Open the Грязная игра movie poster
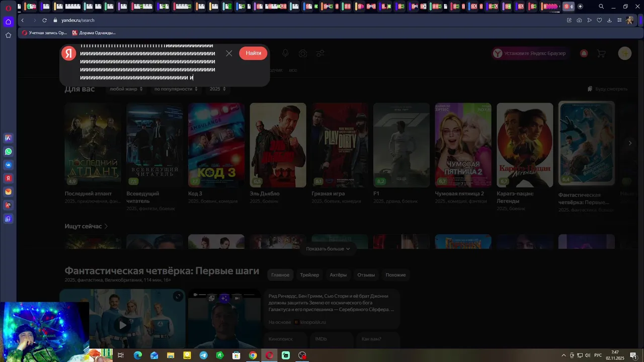The image size is (644, 362). [x=340, y=145]
